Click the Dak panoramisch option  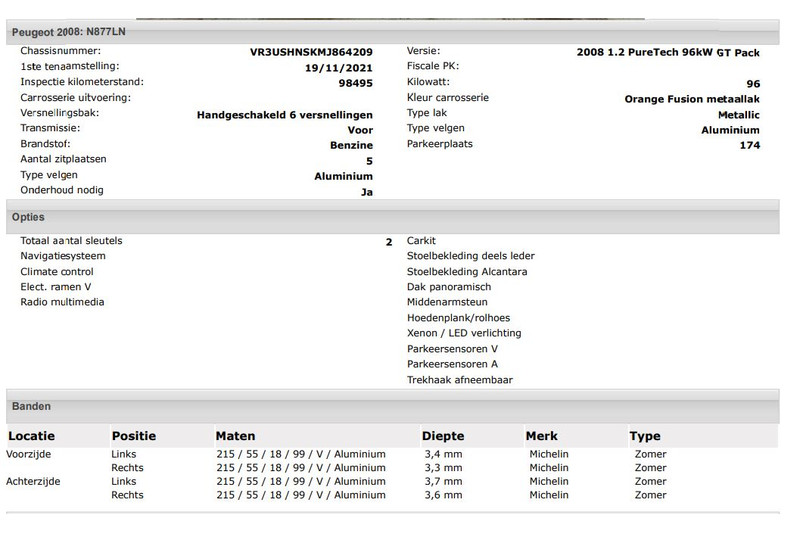pyautogui.click(x=449, y=287)
